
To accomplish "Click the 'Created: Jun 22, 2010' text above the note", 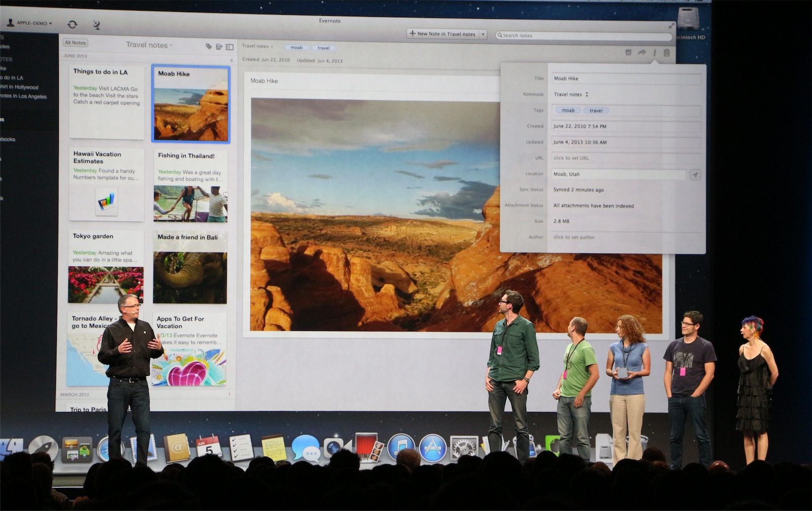I will click(266, 60).
